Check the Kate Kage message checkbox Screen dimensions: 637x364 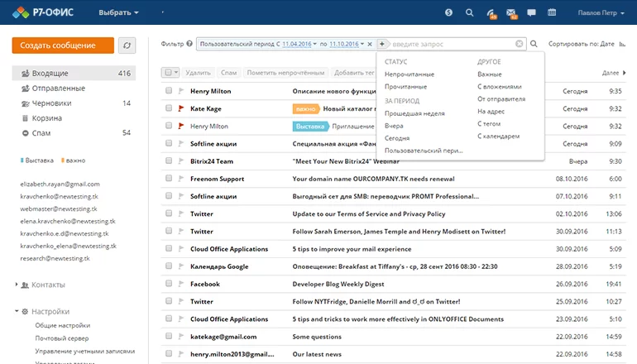point(169,108)
